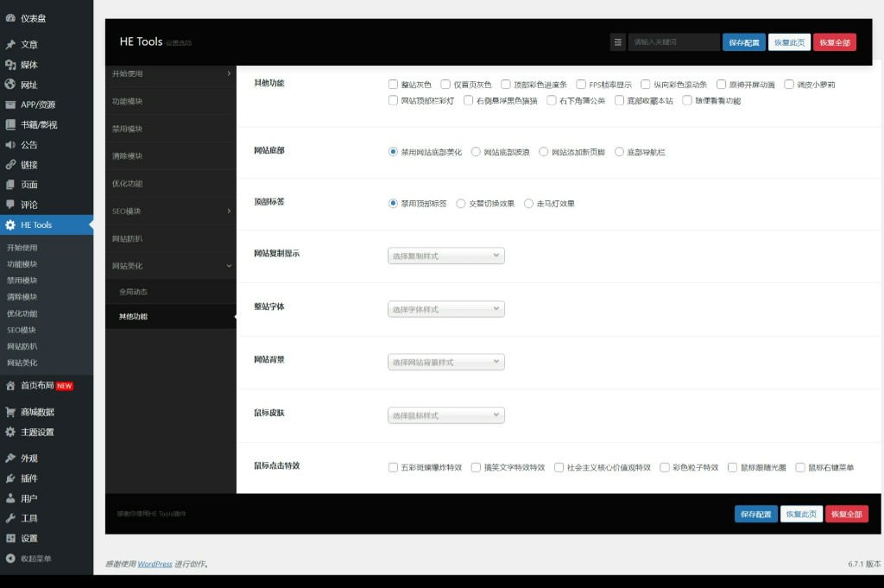This screenshot has height=588, width=884.
Task: Open the APP/资源 menu icon
Action: (x=10, y=104)
